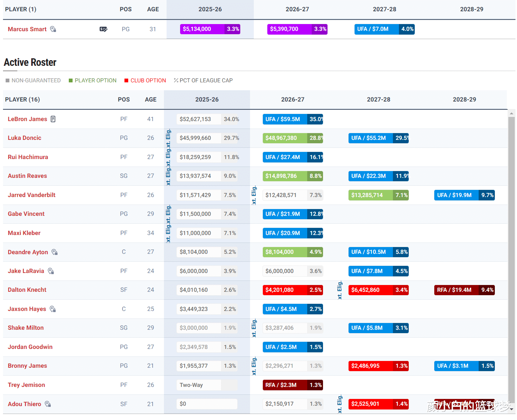Click LeBron's UFA / $59.5M badge
Screen dimensions: 517x420
pyautogui.click(x=293, y=119)
